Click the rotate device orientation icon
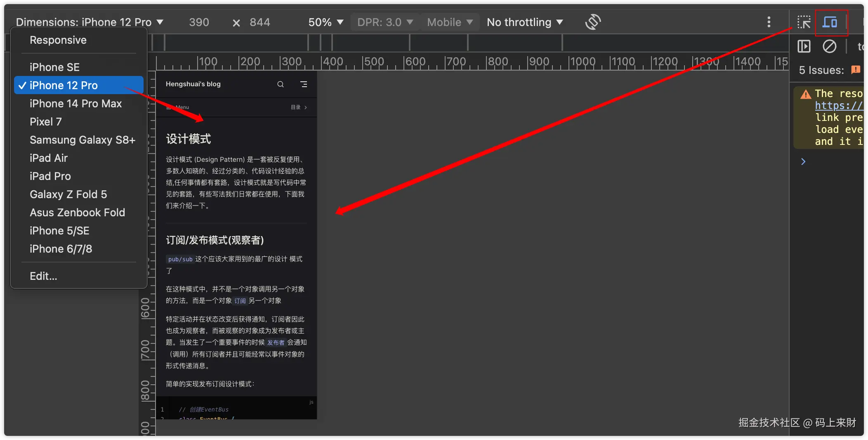 coord(593,22)
